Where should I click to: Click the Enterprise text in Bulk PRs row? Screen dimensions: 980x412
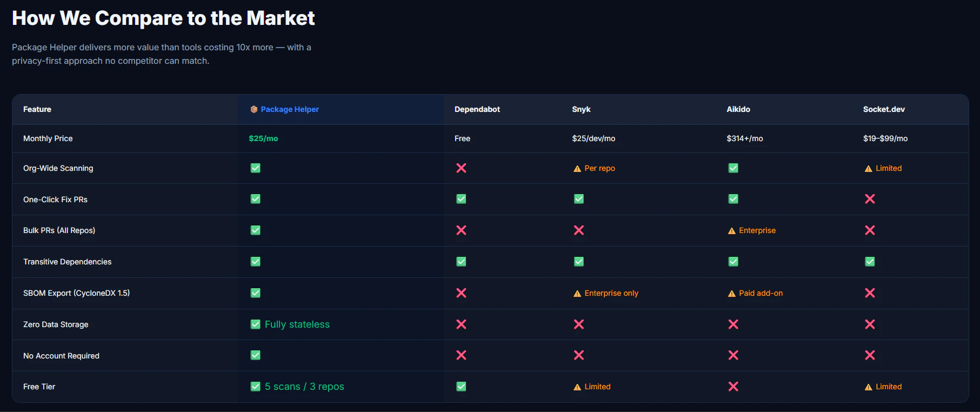click(x=757, y=230)
